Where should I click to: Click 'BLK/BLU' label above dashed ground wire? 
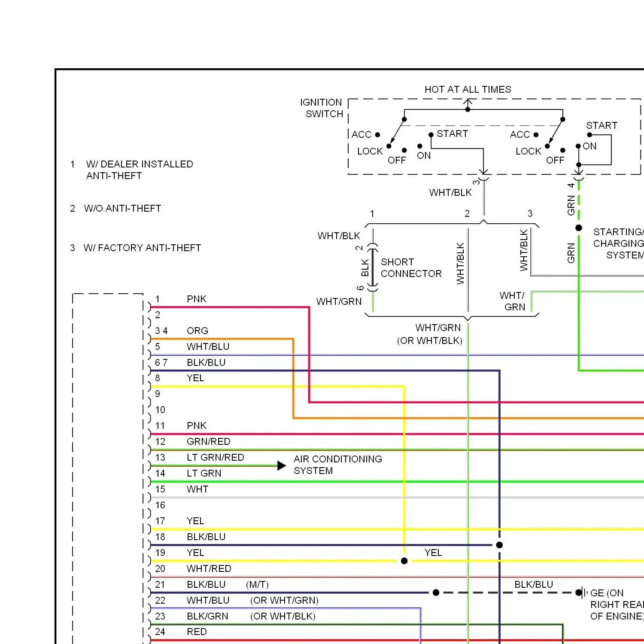coord(534,584)
